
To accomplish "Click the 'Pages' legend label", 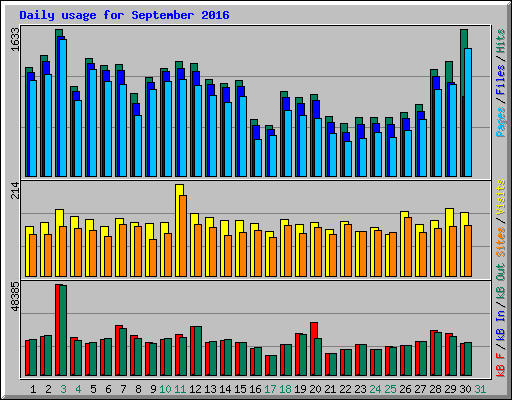I will click(501, 122).
